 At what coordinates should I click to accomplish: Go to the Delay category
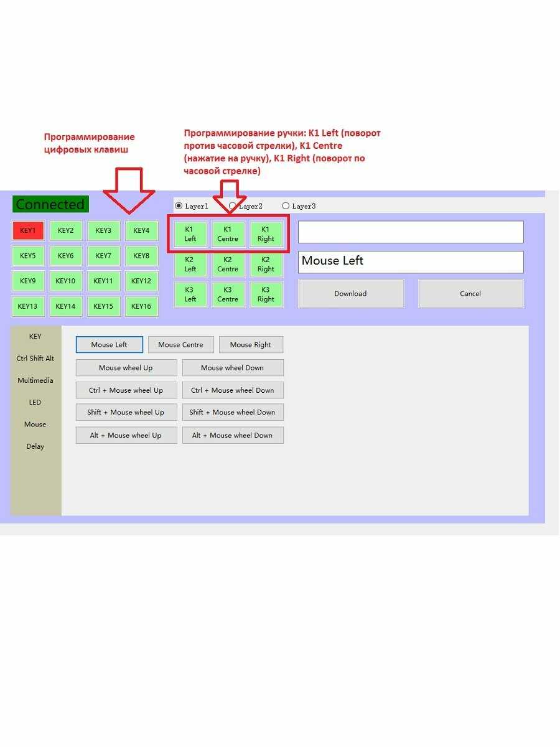35,446
